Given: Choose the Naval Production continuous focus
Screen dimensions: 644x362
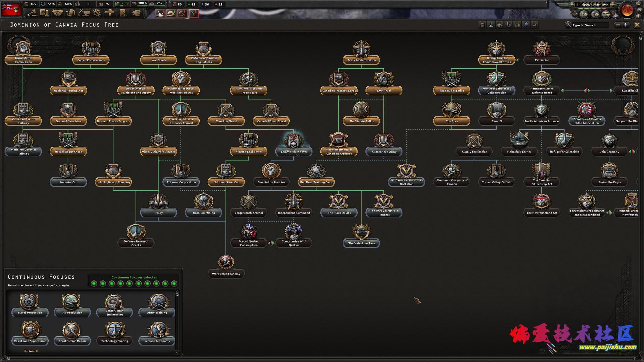Looking at the screenshot, I should click(x=30, y=305).
